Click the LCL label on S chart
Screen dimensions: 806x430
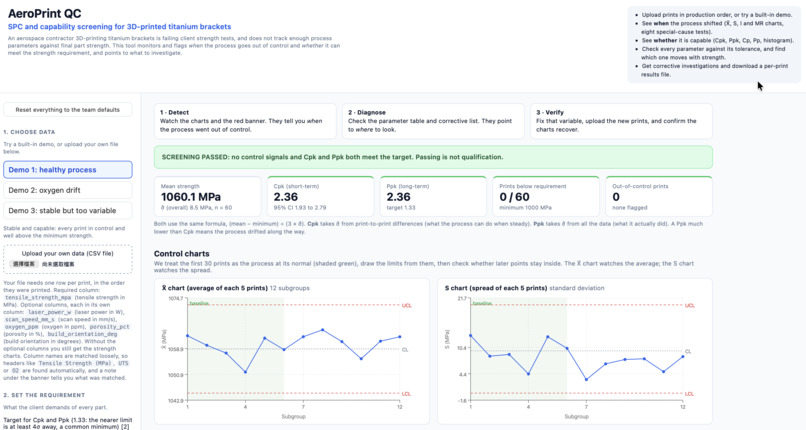689,394
